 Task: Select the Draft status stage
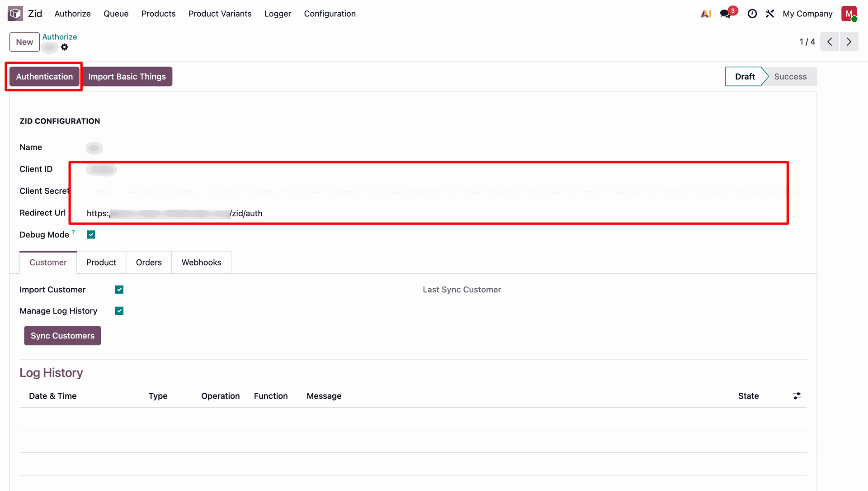tap(745, 76)
